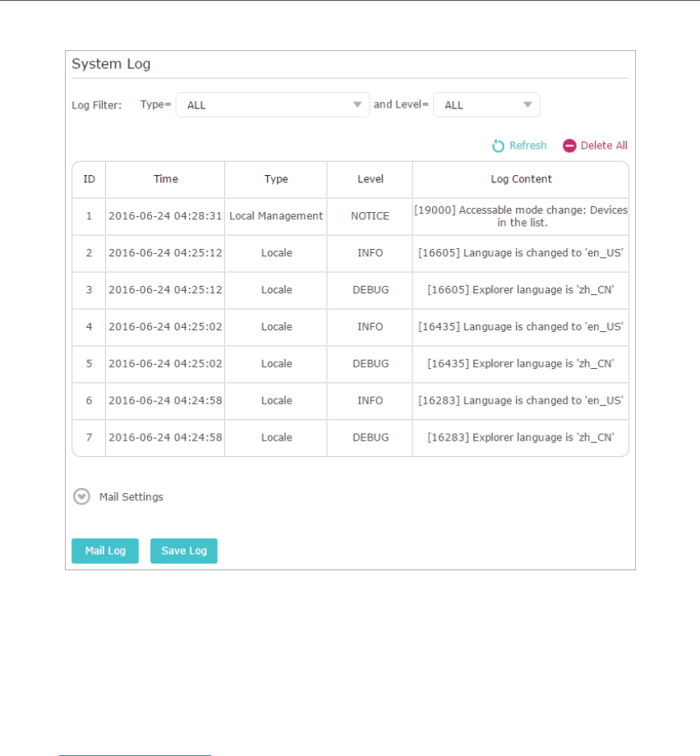Click the ID column header
The image size is (700, 756).
click(90, 179)
